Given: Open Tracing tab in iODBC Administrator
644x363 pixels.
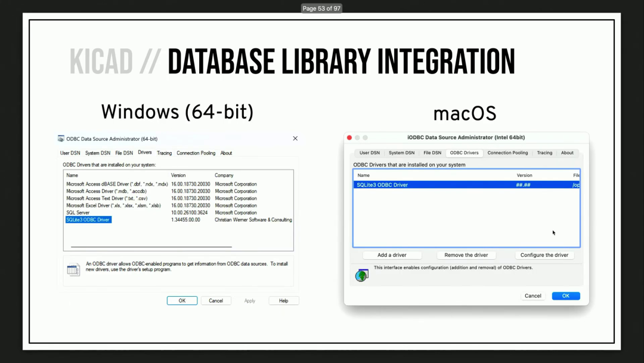Looking at the screenshot, I should pos(544,152).
